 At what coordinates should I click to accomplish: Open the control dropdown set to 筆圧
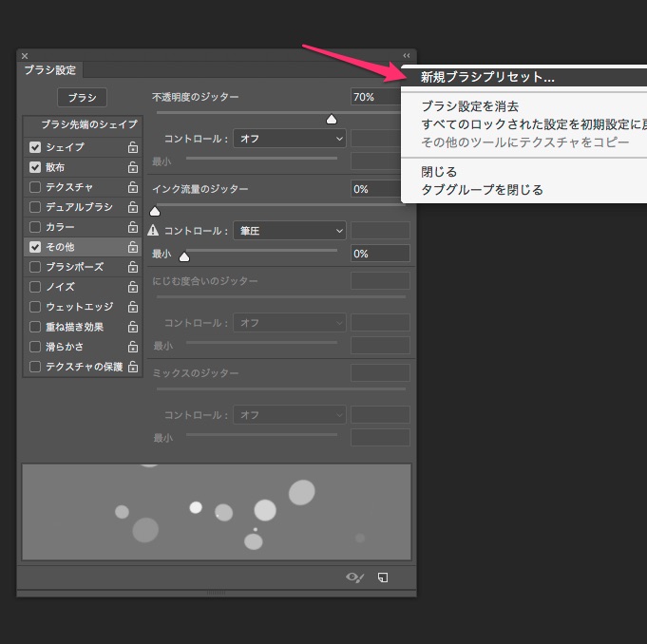290,231
